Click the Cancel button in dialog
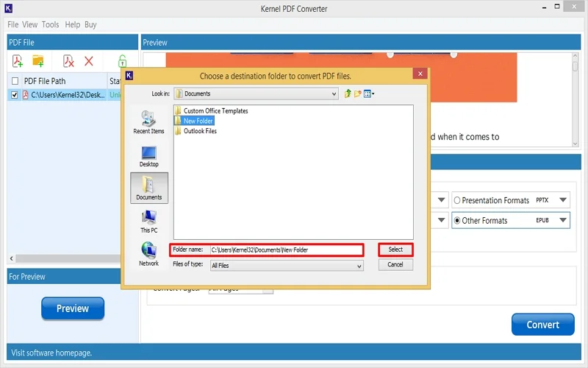Viewport: 588px width, 368px height. (395, 264)
